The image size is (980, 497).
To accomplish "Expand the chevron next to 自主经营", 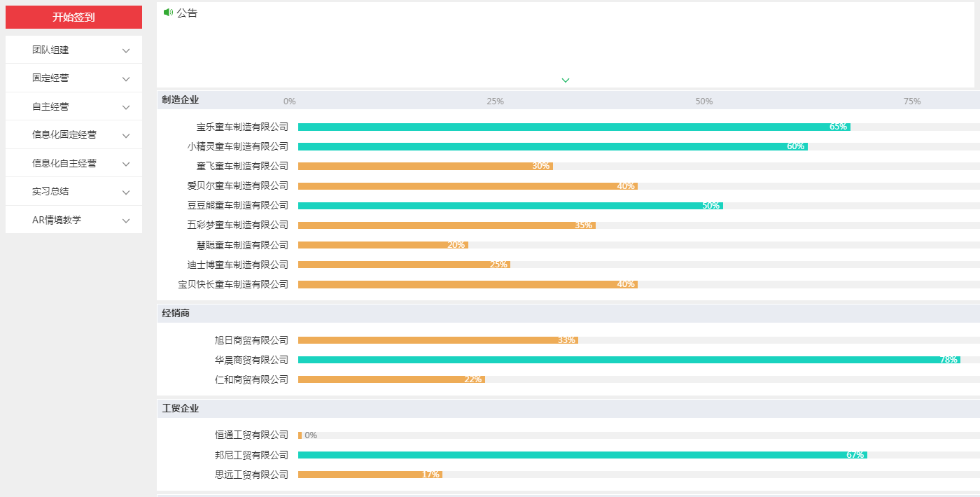I will point(126,107).
